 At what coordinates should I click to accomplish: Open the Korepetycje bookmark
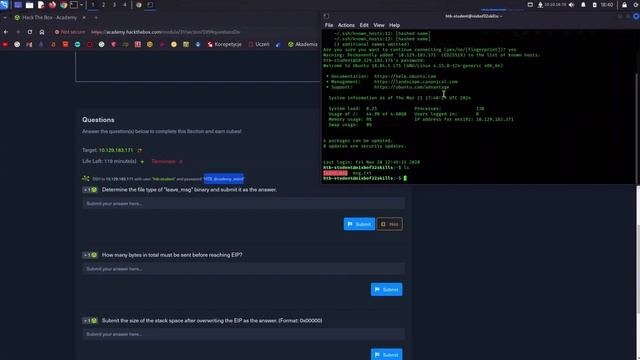click(224, 44)
